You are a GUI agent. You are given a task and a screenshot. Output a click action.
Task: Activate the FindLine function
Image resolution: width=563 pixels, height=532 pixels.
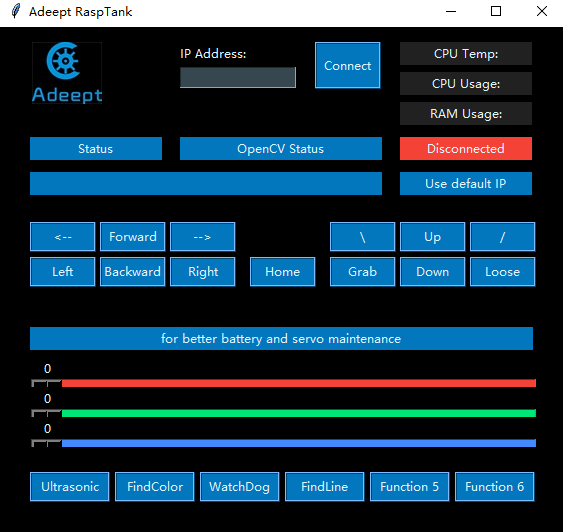click(x=325, y=486)
